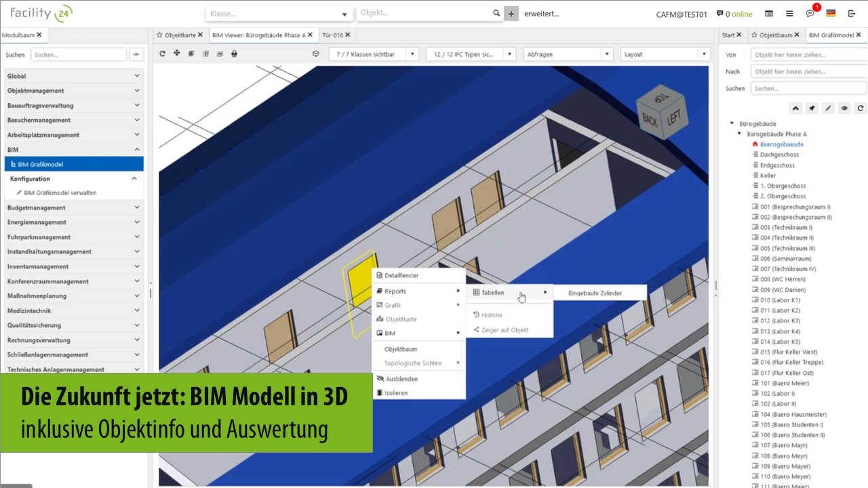Close the Start tab
Screen dimensions: 868x488
739,35
